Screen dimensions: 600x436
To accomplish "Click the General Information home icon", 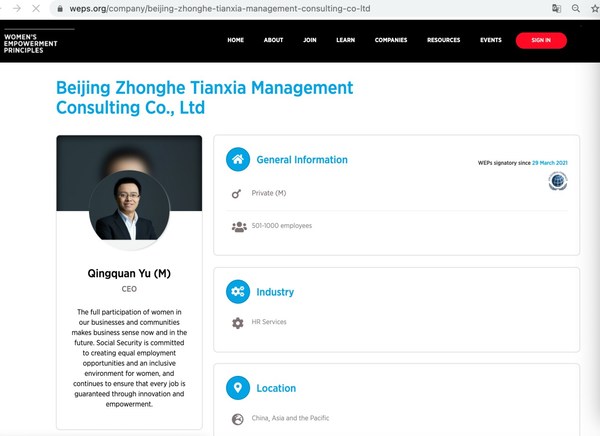I will 238,160.
